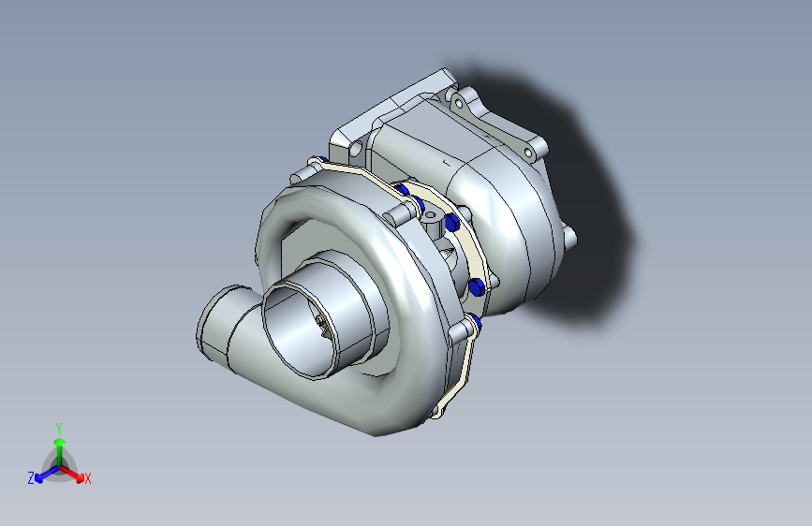The image size is (812, 526).
Task: Select the "Z" label of the orientation triad
Action: 31,478
